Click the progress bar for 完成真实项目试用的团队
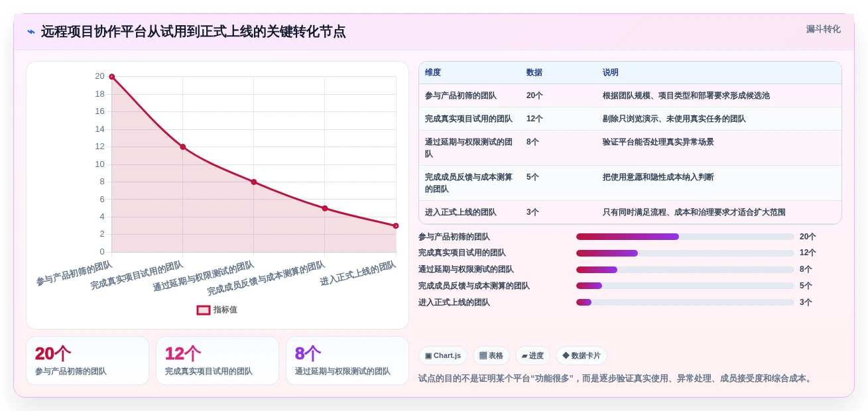The width and height of the screenshot is (868, 411). pyautogui.click(x=685, y=253)
